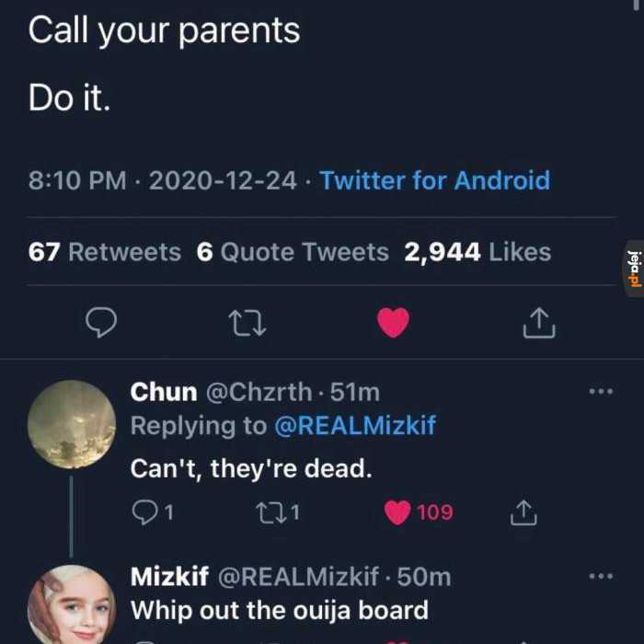View the 6 Quote Tweets
The image size is (644, 644).
[293, 252]
